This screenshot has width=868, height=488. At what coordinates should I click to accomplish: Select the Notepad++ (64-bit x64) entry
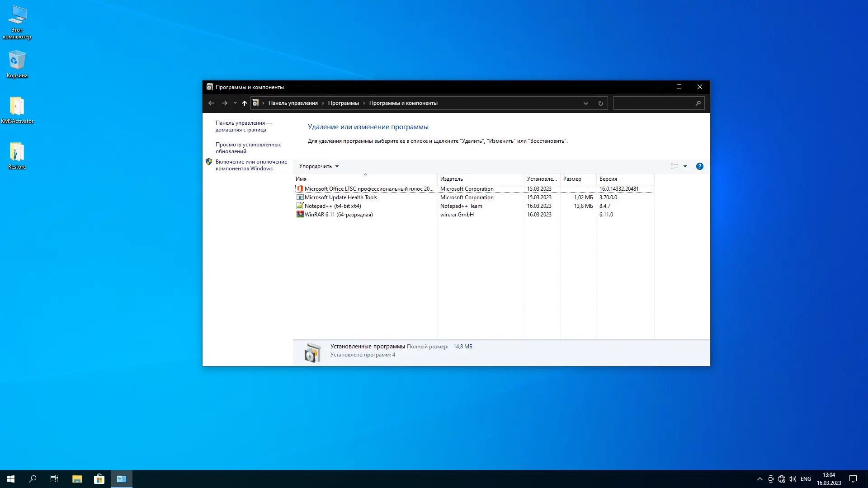(332, 206)
